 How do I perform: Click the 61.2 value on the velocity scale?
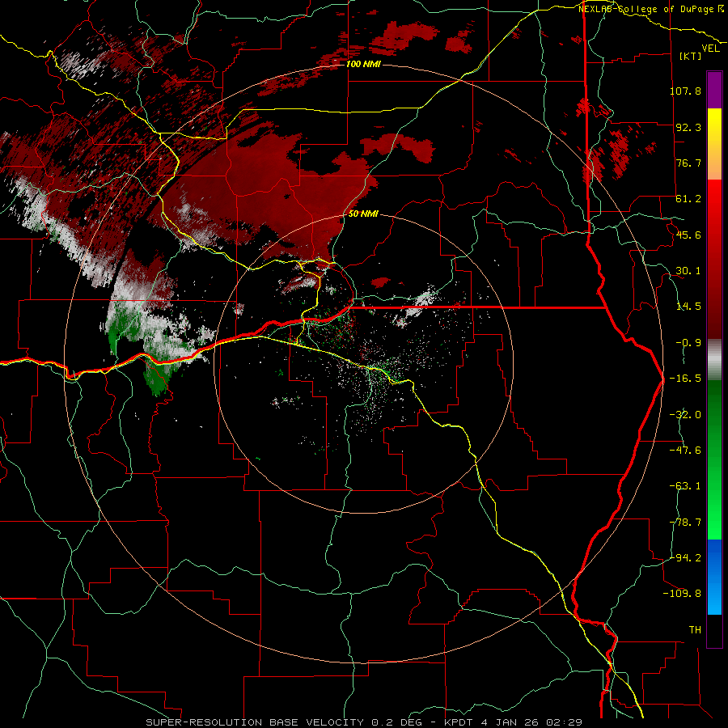click(x=688, y=199)
